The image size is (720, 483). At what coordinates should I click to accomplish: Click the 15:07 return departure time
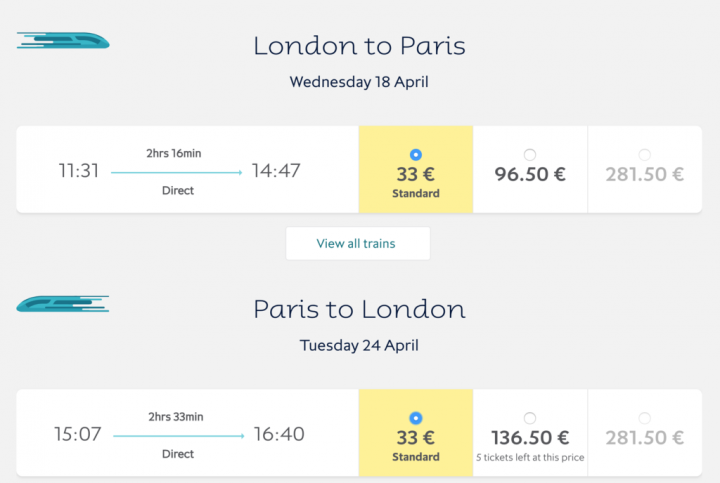point(78,434)
